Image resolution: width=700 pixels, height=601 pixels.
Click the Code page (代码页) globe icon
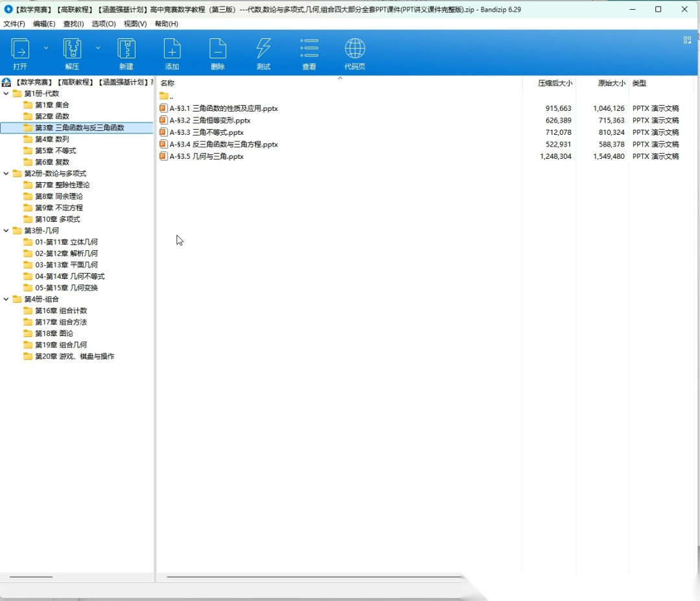[x=355, y=49]
